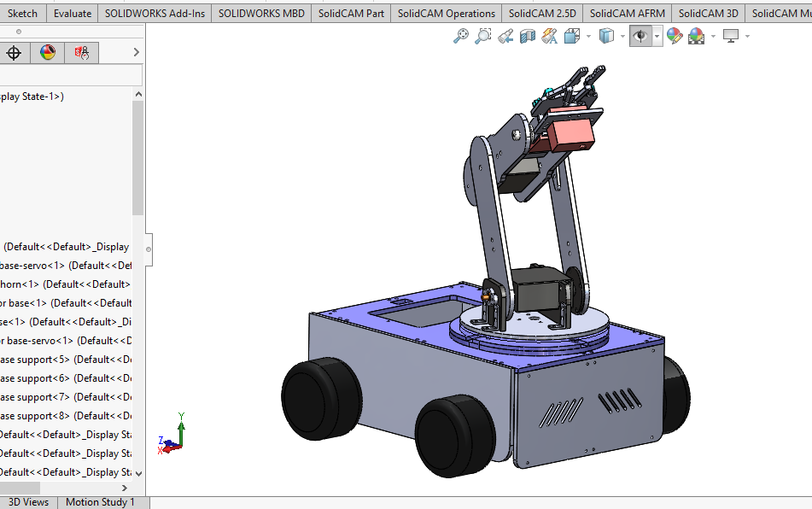Switch to the Evaluate tab
The height and width of the screenshot is (509, 812).
73,14
